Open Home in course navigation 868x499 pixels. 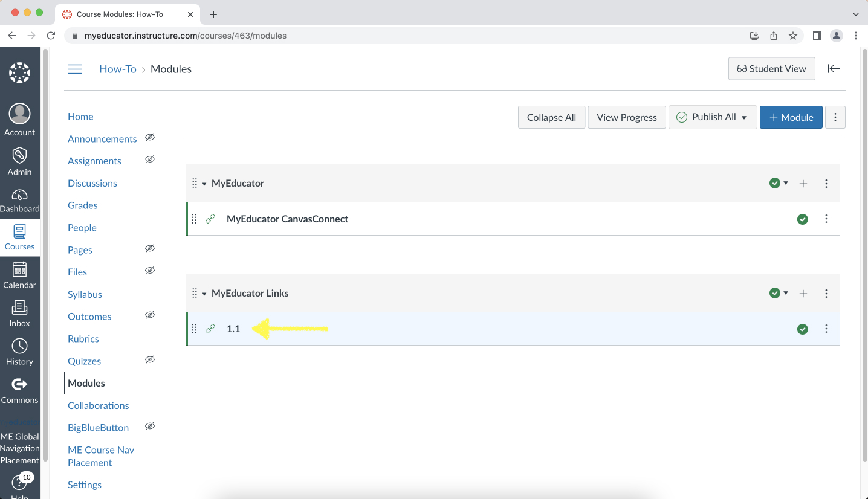point(80,117)
